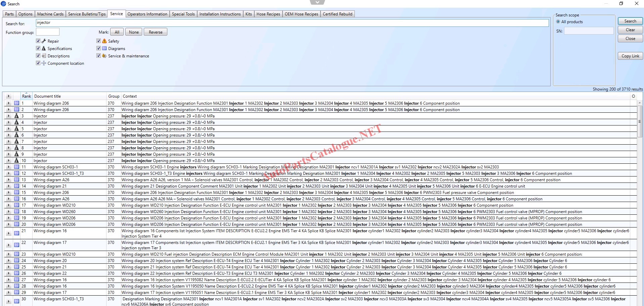The image size is (644, 306).
Task: Select the All products radio button
Action: tap(558, 22)
